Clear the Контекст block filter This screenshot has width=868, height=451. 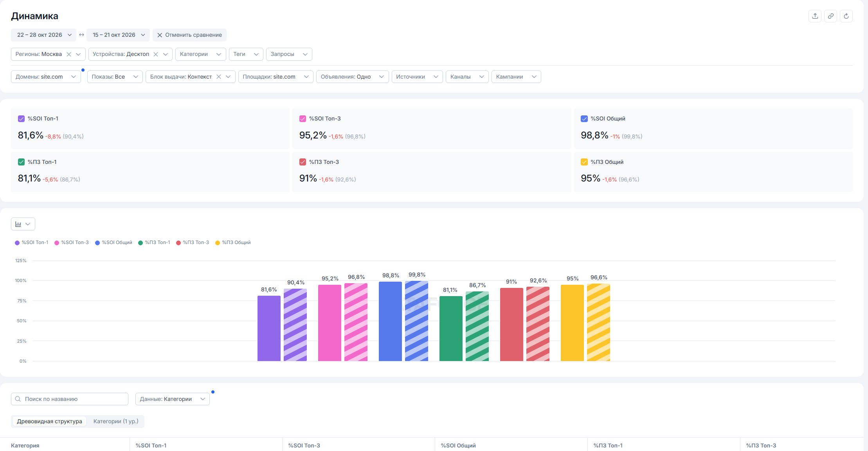pos(219,77)
